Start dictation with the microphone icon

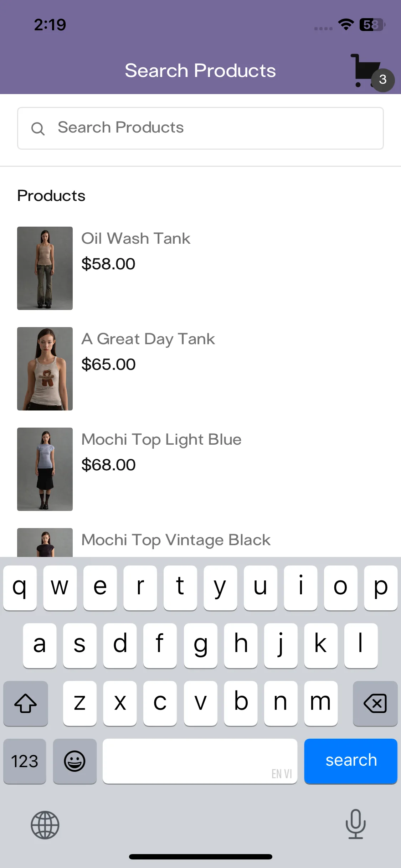[356, 824]
